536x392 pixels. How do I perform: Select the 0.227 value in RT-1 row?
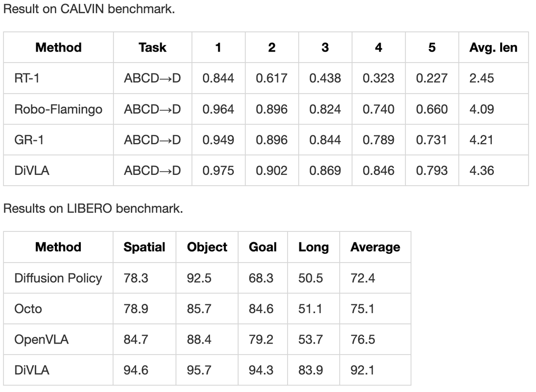coord(432,78)
